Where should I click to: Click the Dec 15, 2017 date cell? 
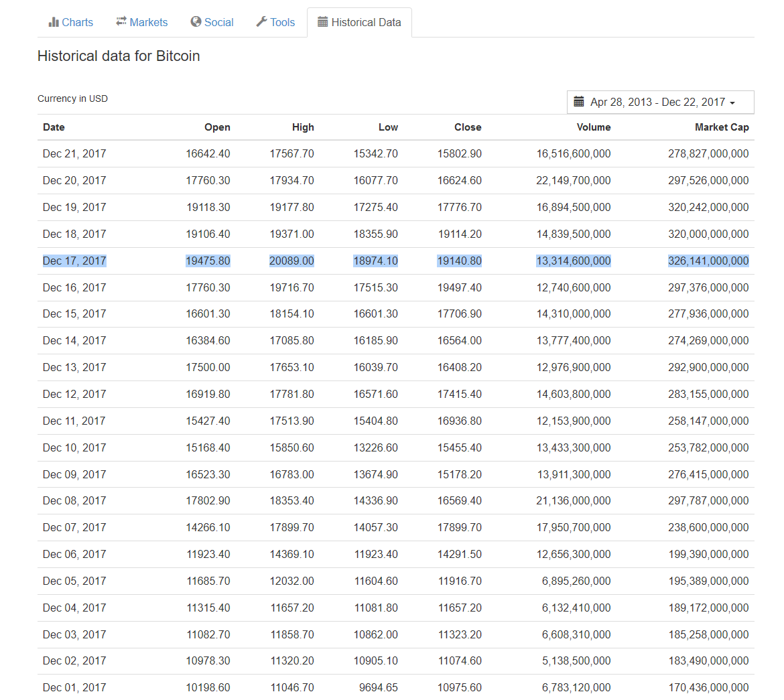[74, 314]
